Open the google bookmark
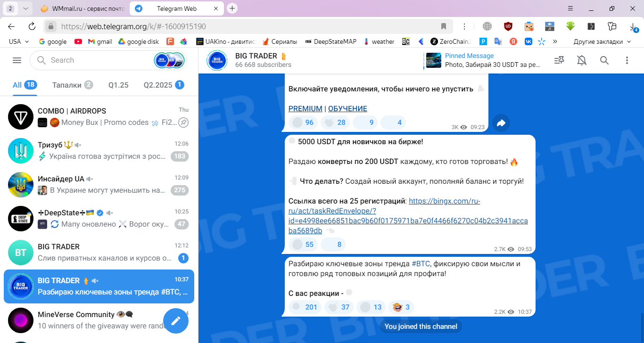Image resolution: width=644 pixels, height=343 pixels. point(53,41)
